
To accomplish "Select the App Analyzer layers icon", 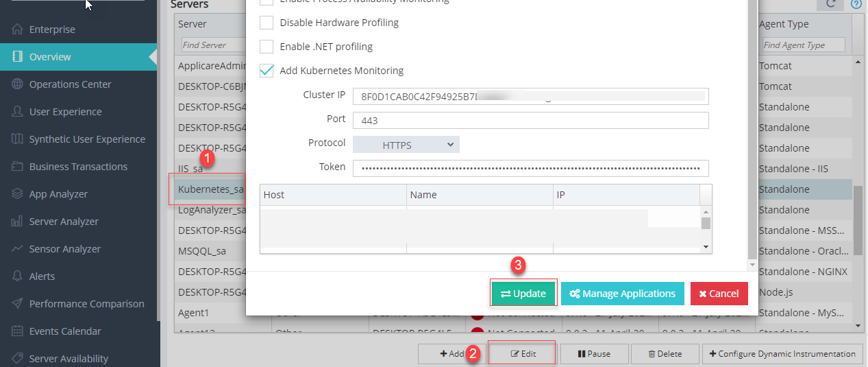I will pos(17,194).
